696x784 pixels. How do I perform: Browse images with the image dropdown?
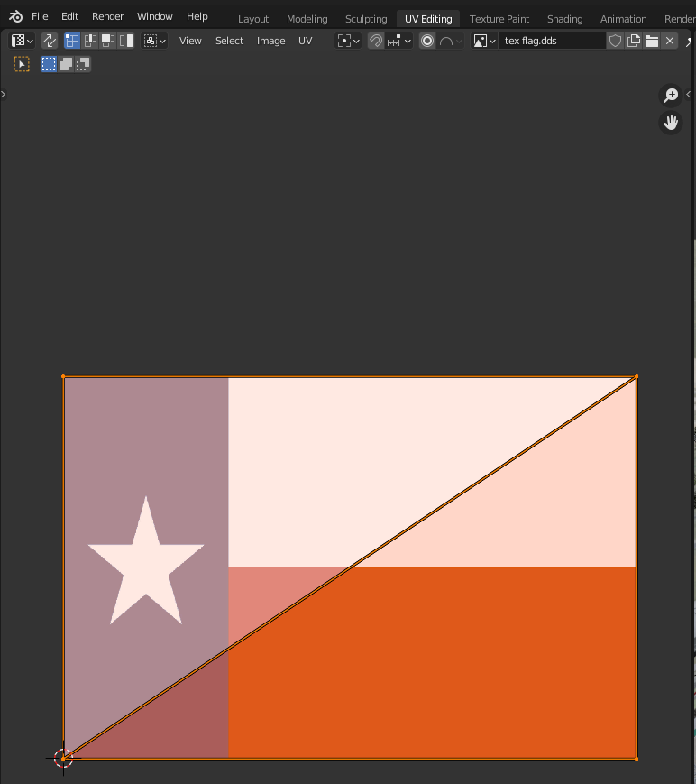pos(484,41)
